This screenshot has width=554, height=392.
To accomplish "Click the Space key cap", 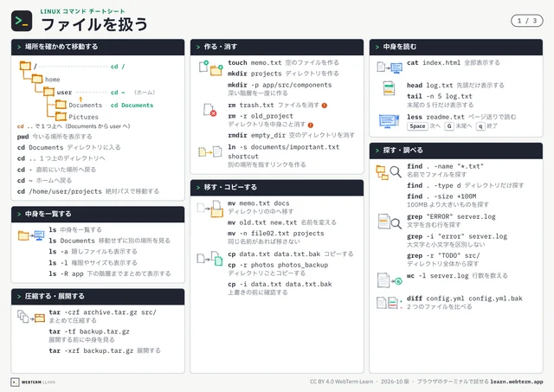I will pos(417,126).
